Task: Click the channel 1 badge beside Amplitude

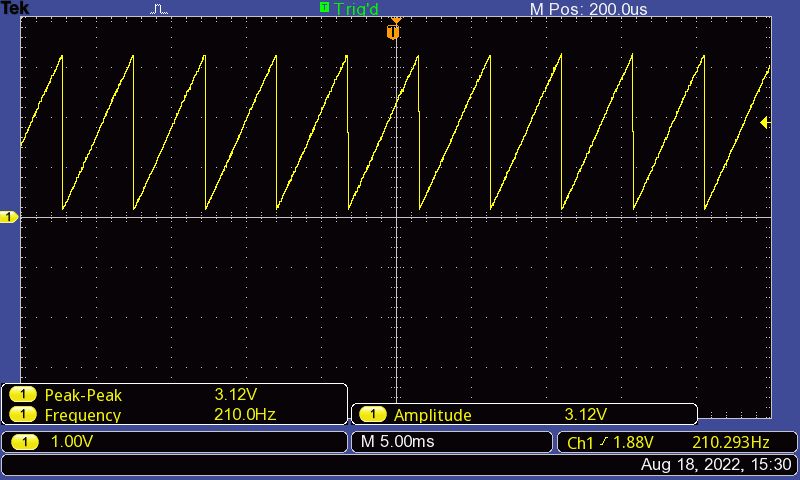Action: point(373,415)
